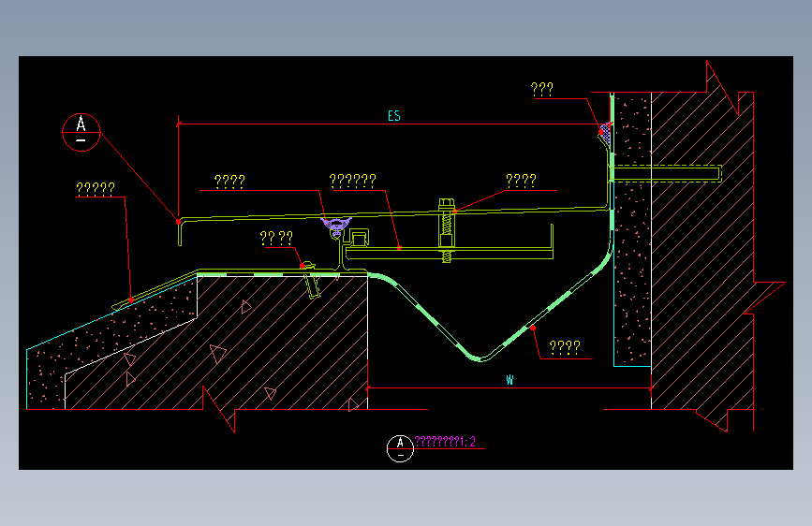Select the ?? ?? label near anchor screw
Image resolution: width=812 pixels, height=526 pixels.
pyautogui.click(x=276, y=238)
